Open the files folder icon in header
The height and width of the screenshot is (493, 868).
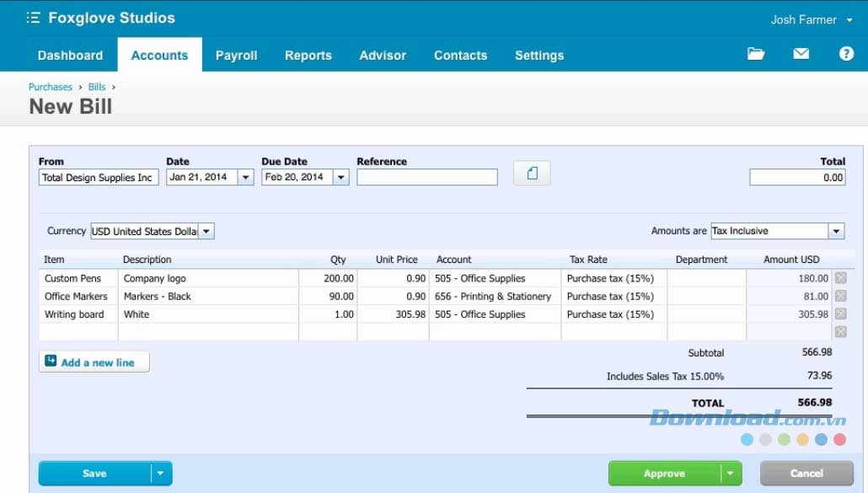point(756,54)
